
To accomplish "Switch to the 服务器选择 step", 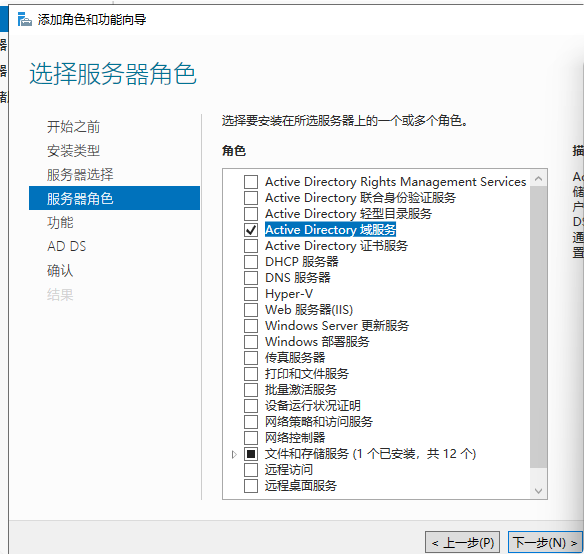I will (80, 175).
